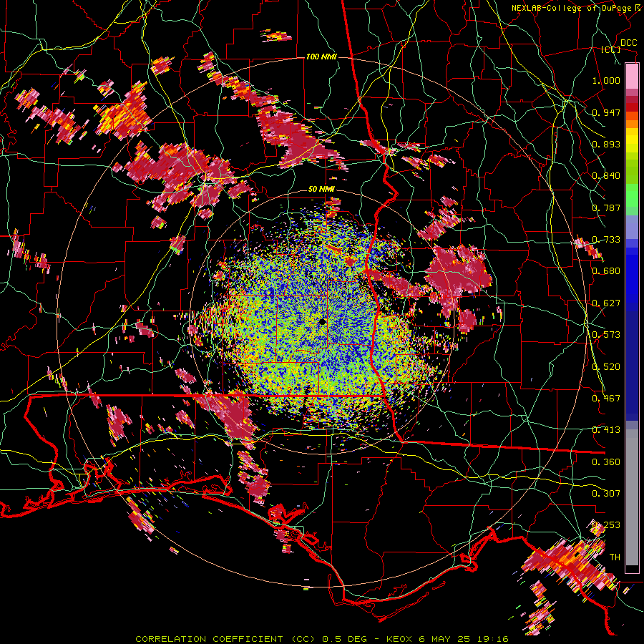Click the 19:16 time stamp
The image size is (644, 644).
coord(493,639)
